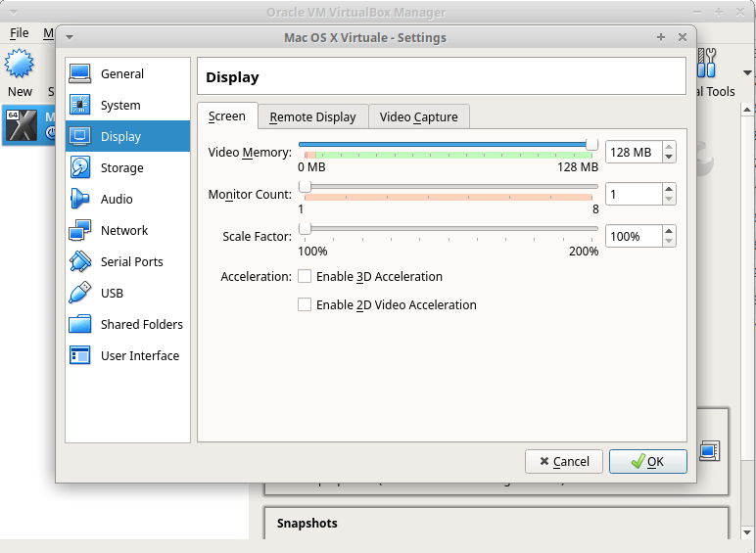This screenshot has height=553, width=756.
Task: Click the Video Memory slider handle
Action: (592, 144)
